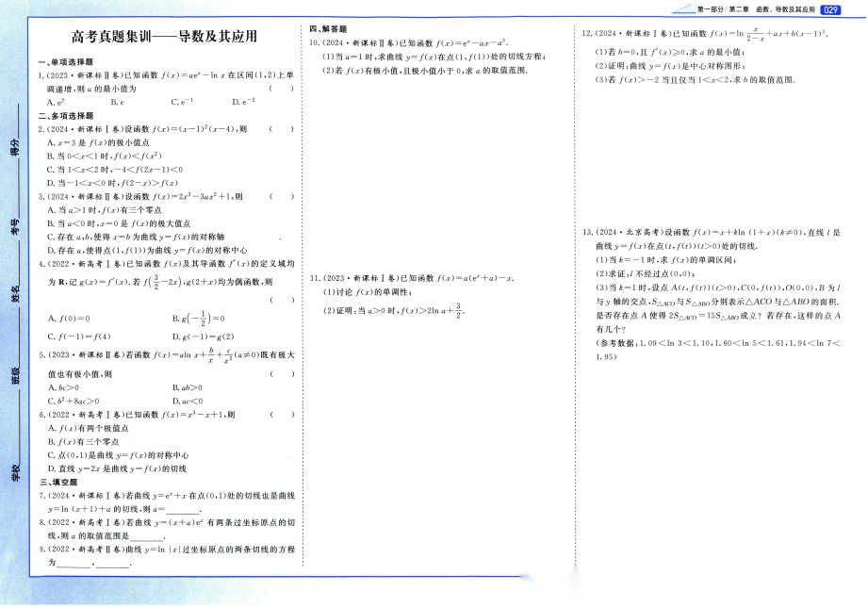
Task: Click the 四、解答题 section heading
Action: pos(328,29)
